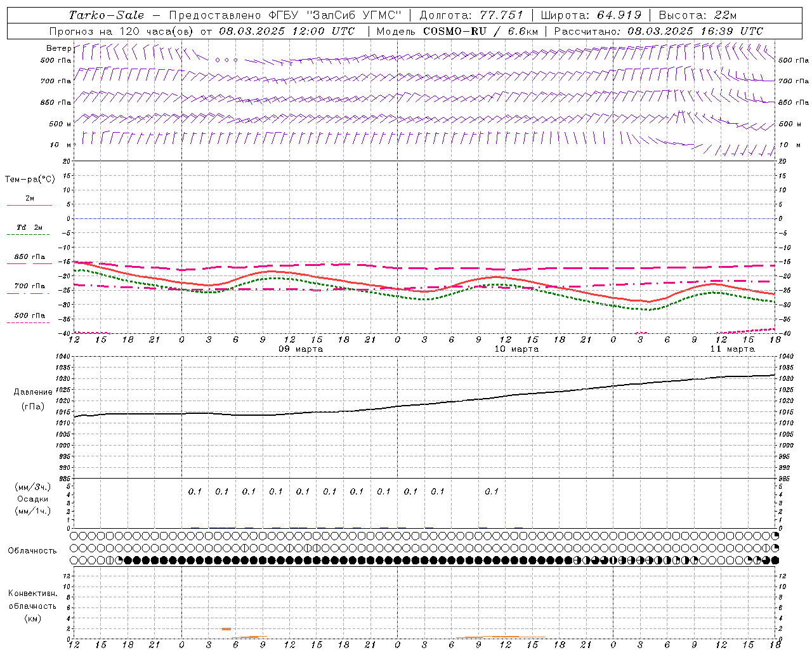This screenshot has width=812, height=650.
Task: Click the Конвективн. облачность (км) label
Action: 32,606
